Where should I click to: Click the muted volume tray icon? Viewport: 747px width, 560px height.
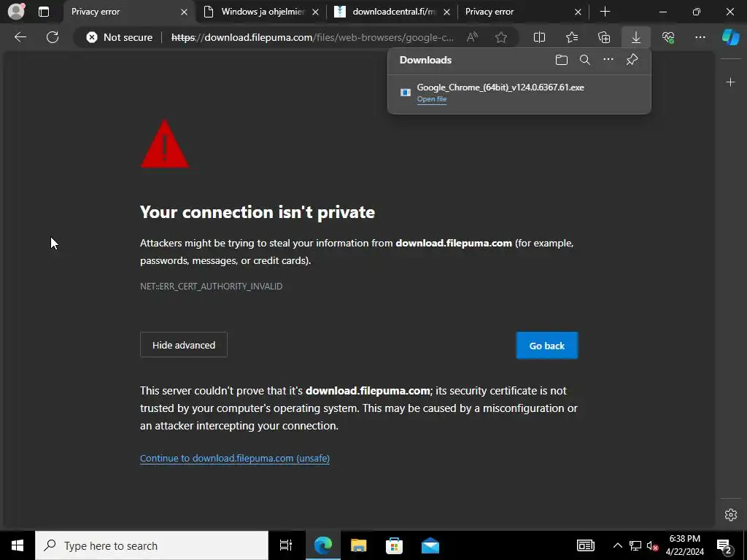pyautogui.click(x=653, y=545)
